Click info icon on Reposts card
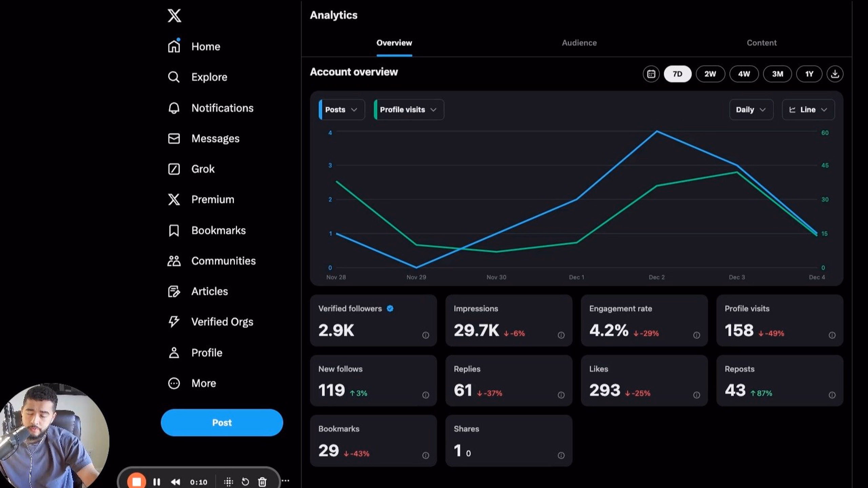This screenshot has height=488, width=868. 832,395
